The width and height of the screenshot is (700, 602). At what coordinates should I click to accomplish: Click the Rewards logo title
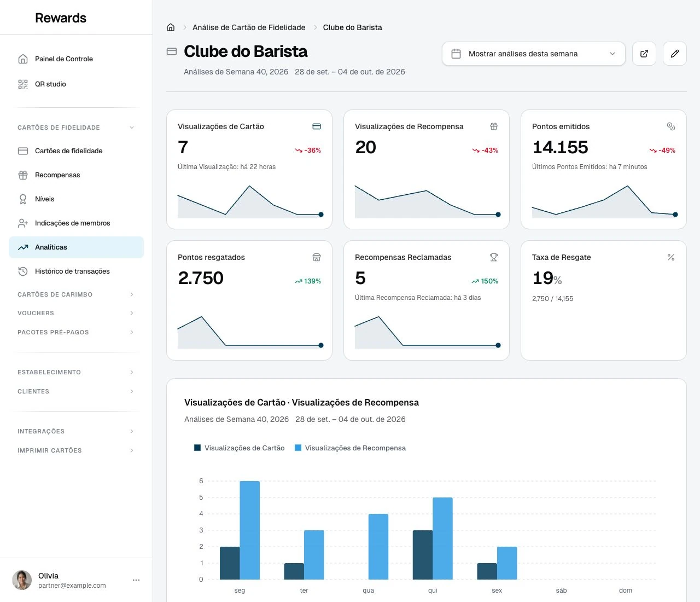61,18
